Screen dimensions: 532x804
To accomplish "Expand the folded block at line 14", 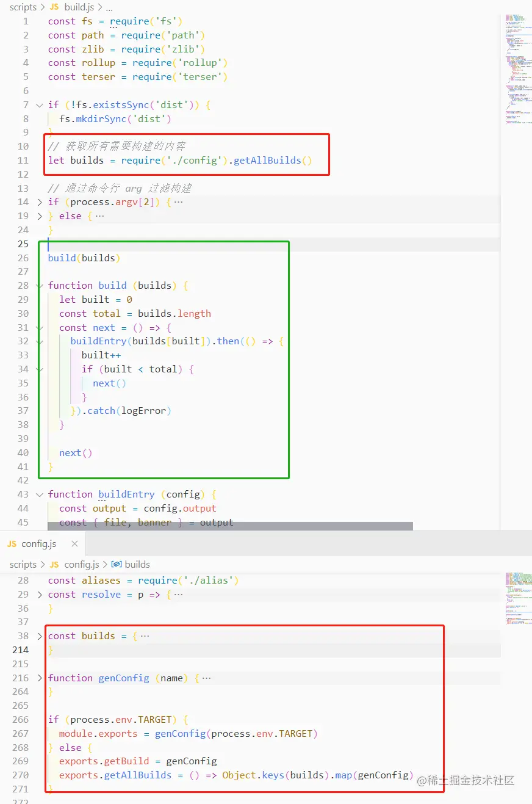I will 40,202.
